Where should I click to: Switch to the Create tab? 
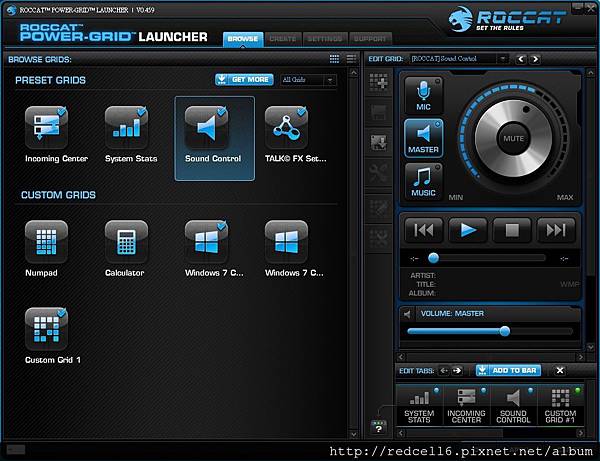[x=283, y=39]
